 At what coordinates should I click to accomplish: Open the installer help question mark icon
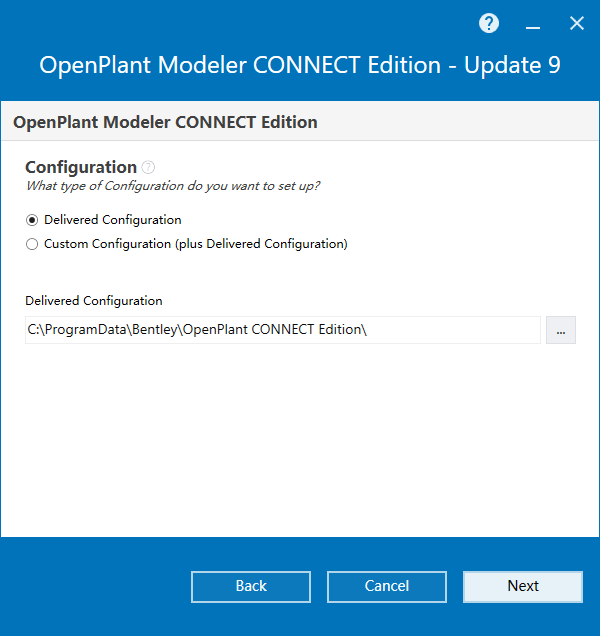(x=489, y=23)
